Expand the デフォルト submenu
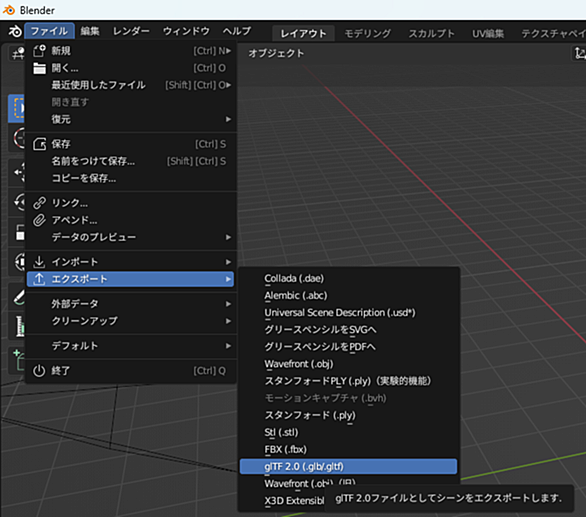This screenshot has width=586, height=517. (130, 346)
